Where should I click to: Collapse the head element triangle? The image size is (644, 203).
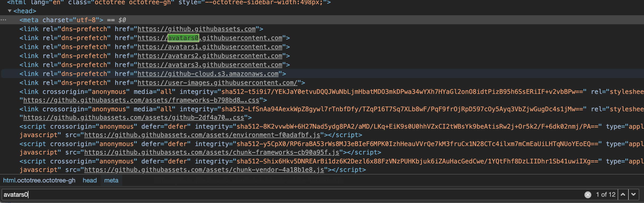click(x=10, y=11)
